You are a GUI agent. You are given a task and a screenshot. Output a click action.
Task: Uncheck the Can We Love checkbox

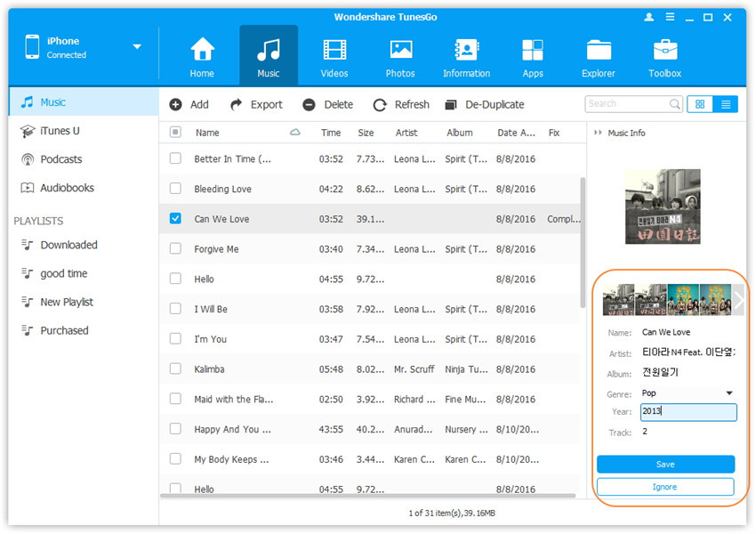click(x=175, y=219)
